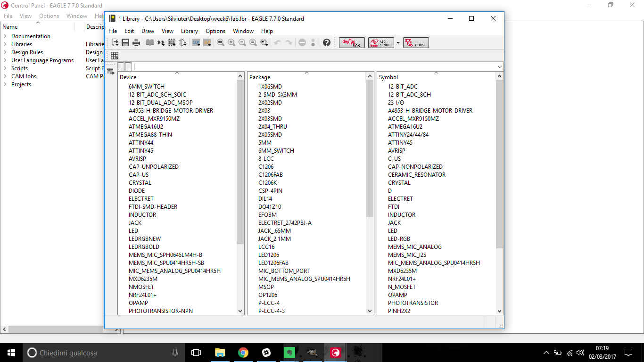This screenshot has height=362, width=644.
Task: Click the Redraw magnifier icon
Action: point(253,43)
